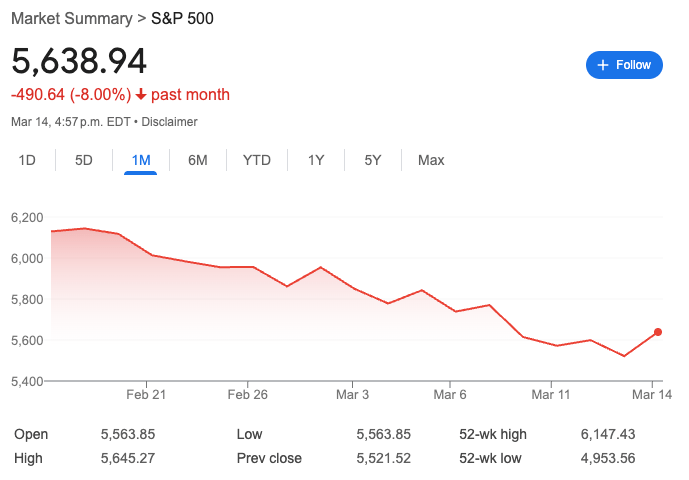Open the 6M time range tab
The image size is (689, 480).
(x=198, y=160)
